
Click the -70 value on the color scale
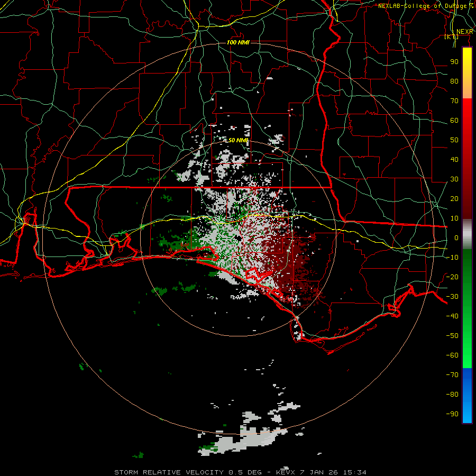[x=452, y=375]
